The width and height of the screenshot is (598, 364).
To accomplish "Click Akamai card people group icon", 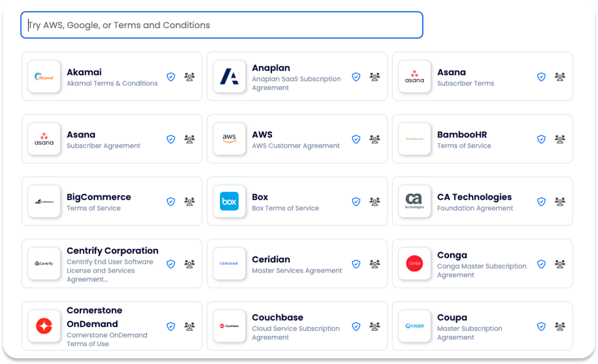I will [190, 77].
